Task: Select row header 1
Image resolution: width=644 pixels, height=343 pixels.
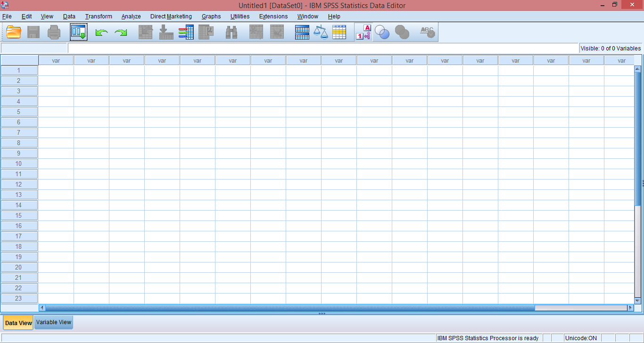Action: (19, 70)
